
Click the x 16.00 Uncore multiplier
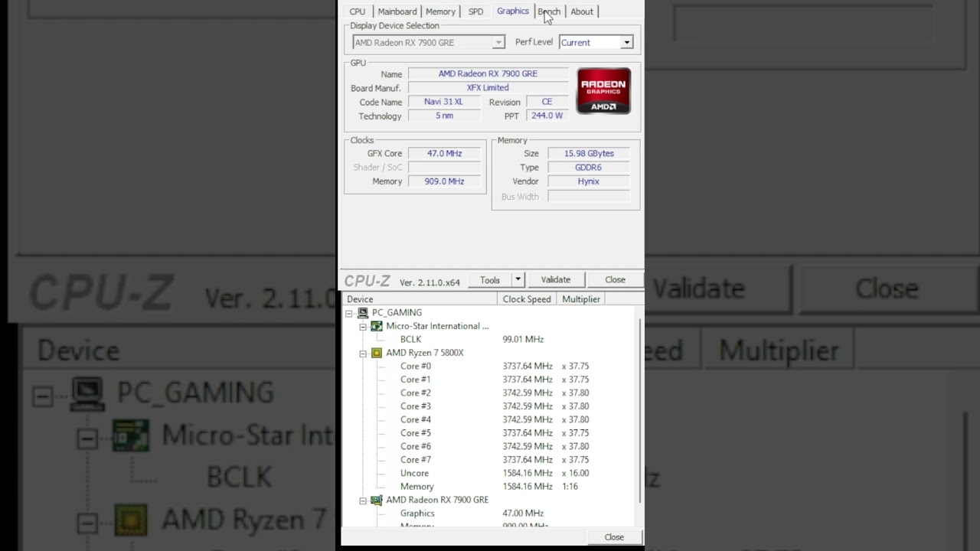click(x=575, y=473)
